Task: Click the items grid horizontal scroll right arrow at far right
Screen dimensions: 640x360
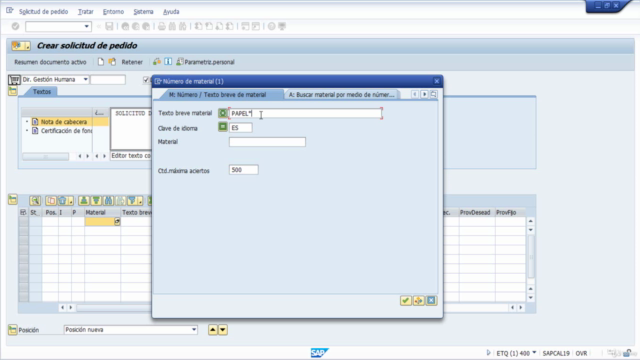Action: click(x=521, y=307)
